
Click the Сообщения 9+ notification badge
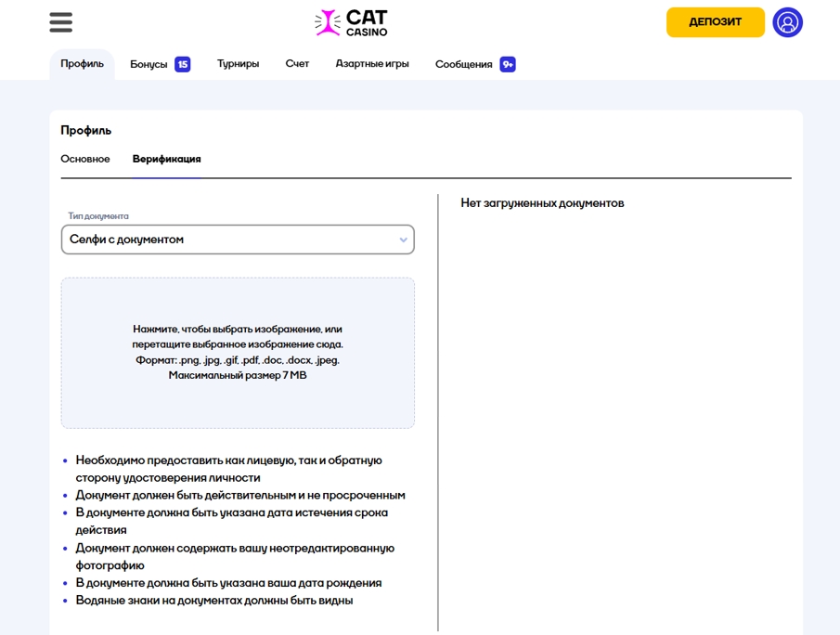[508, 64]
